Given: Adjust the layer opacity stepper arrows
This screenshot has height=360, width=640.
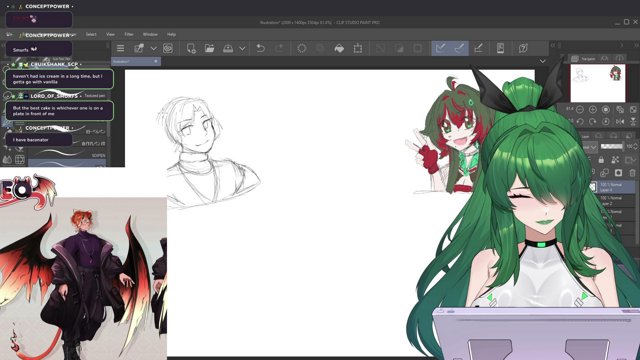Looking at the screenshot, I should 636,146.
